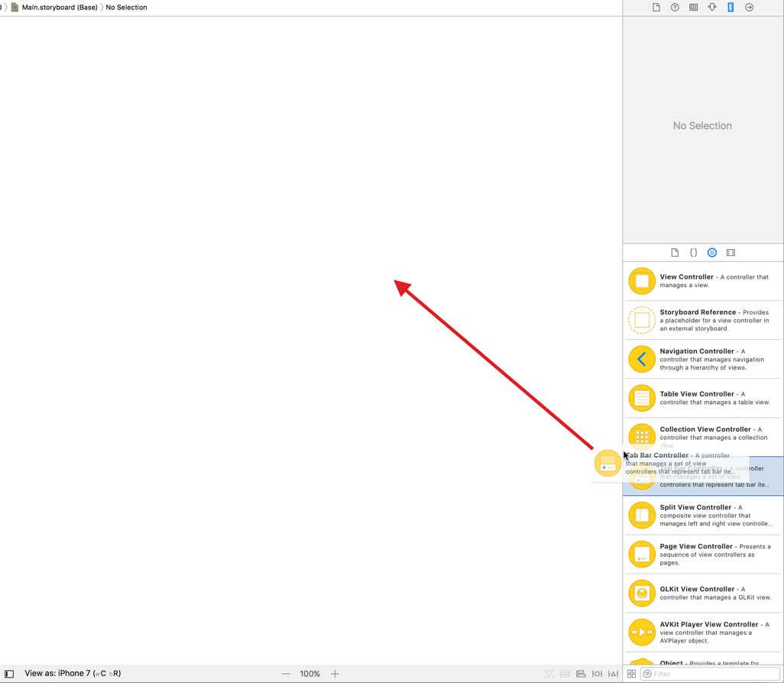The image size is (784, 683).
Task: Select the Size inspector ruler icon
Action: coord(731,8)
